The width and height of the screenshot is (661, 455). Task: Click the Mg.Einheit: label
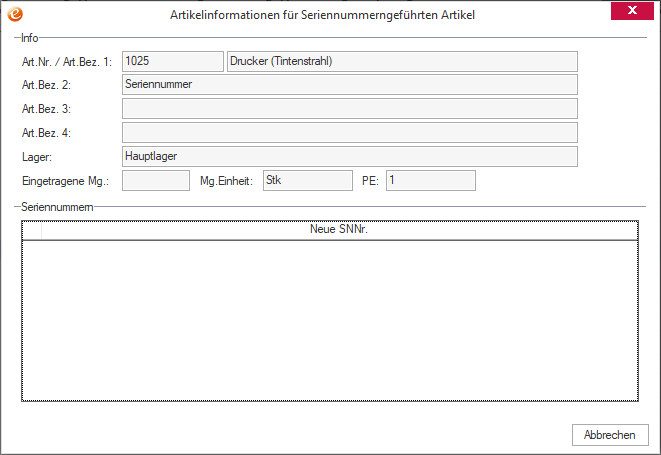point(226,181)
